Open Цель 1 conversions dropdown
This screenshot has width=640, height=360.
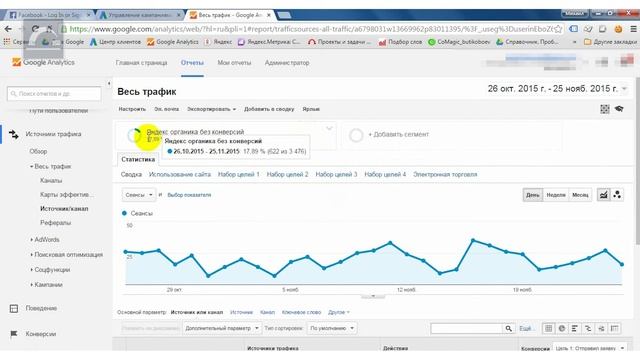589,348
